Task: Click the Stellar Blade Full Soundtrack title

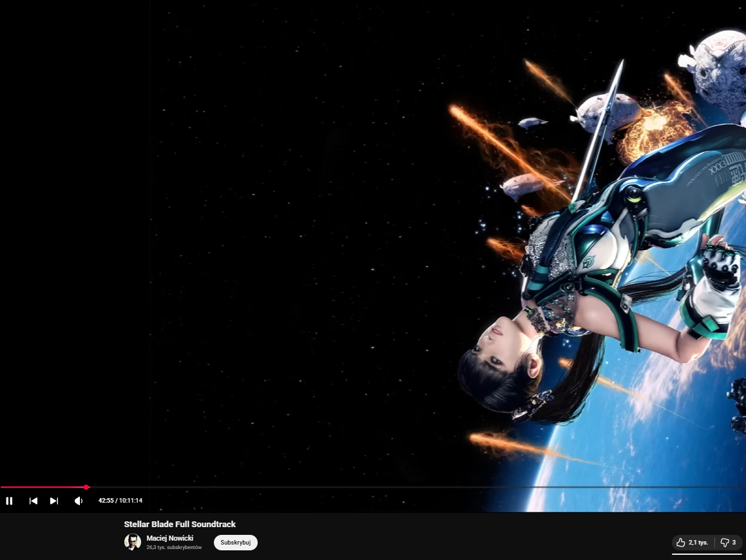Action: [180, 524]
